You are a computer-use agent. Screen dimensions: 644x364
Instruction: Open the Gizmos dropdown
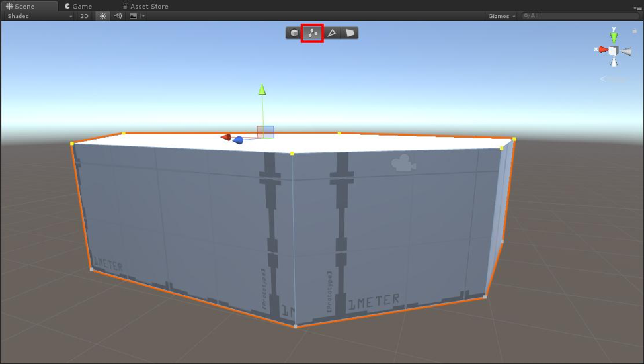(x=501, y=16)
